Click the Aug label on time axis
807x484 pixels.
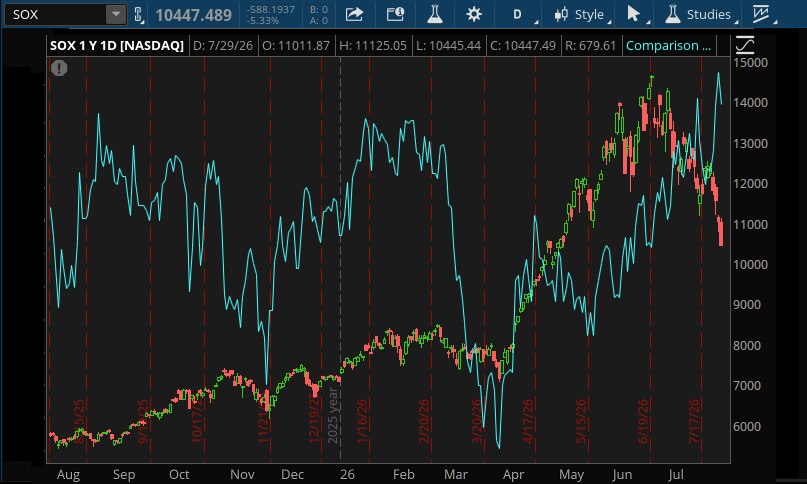point(68,475)
